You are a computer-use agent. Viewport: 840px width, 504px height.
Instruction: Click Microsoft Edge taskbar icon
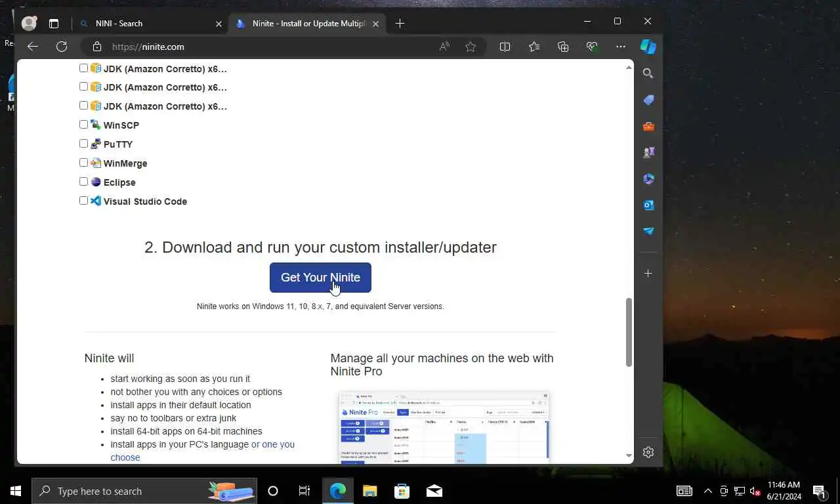click(338, 491)
